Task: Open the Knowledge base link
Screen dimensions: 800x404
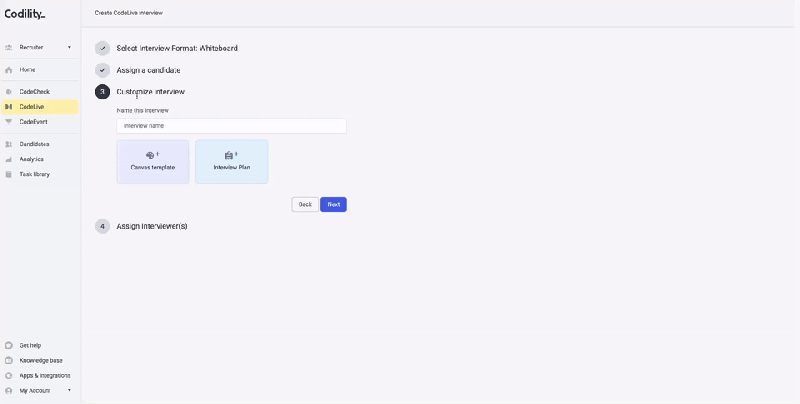Action: click(41, 361)
